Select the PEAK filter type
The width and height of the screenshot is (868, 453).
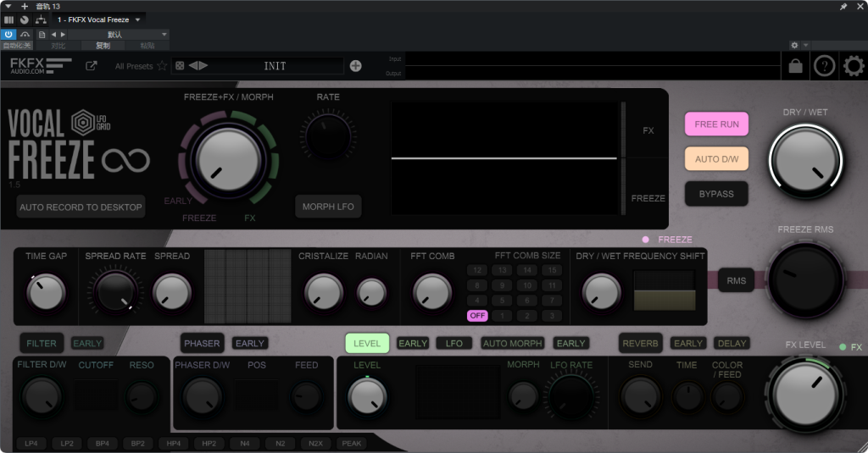pos(352,444)
